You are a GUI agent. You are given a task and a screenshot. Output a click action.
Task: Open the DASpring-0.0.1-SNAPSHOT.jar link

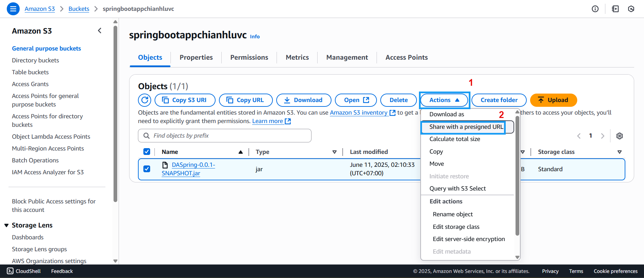pos(188,169)
